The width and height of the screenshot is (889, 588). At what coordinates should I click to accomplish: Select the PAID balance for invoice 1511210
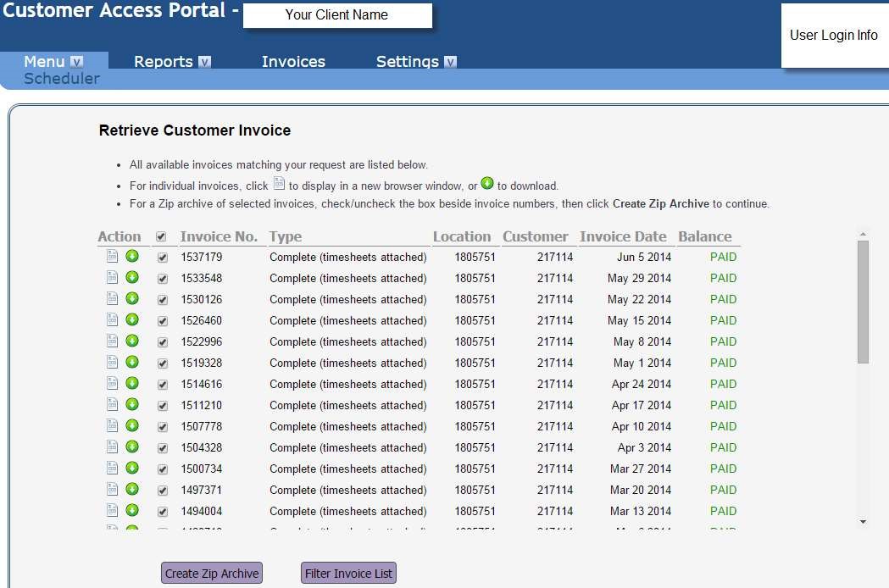[x=723, y=405]
